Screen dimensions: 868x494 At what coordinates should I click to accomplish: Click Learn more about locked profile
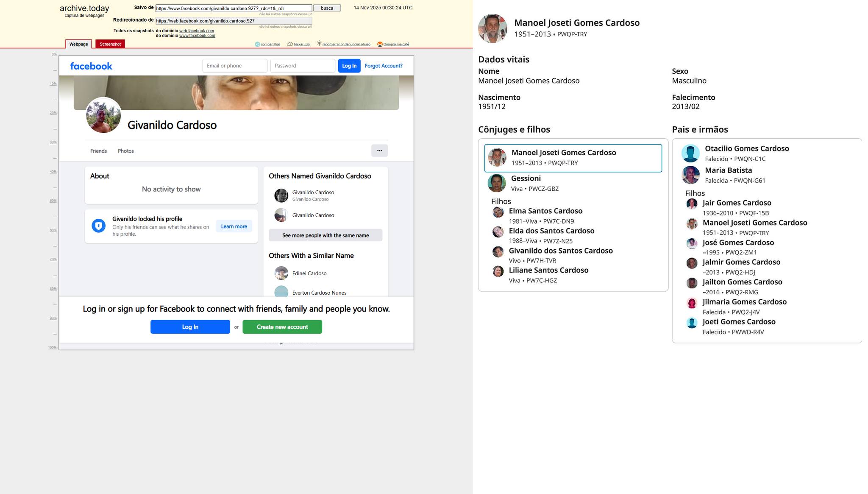[x=234, y=226]
